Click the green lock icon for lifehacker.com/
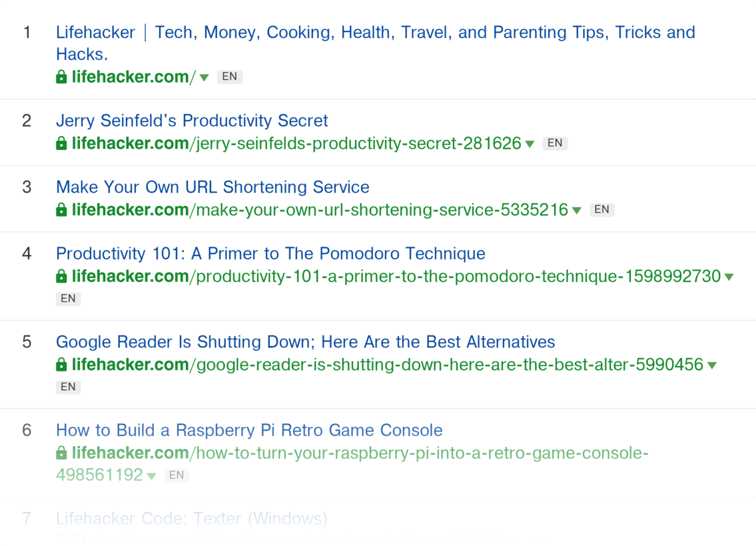Screen dimensions: 756x546 click(61, 77)
